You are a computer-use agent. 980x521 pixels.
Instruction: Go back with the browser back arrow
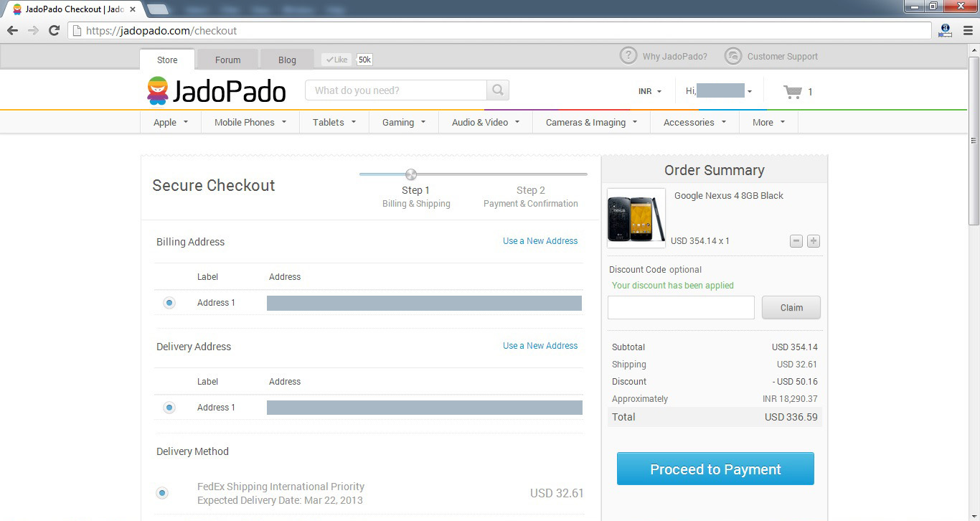click(x=12, y=31)
